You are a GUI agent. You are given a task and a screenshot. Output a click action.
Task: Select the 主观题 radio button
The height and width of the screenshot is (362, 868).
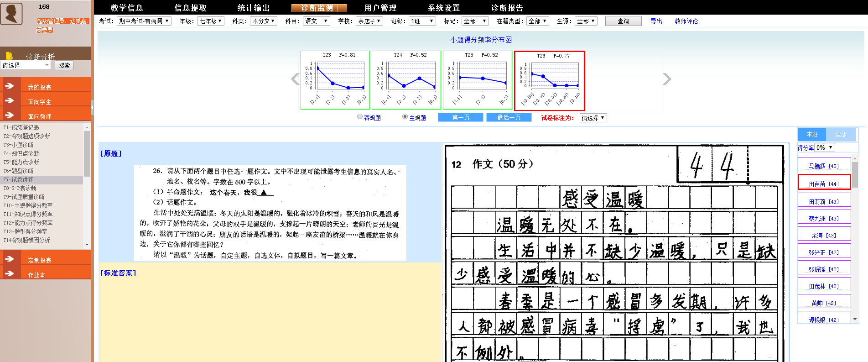[x=405, y=117]
